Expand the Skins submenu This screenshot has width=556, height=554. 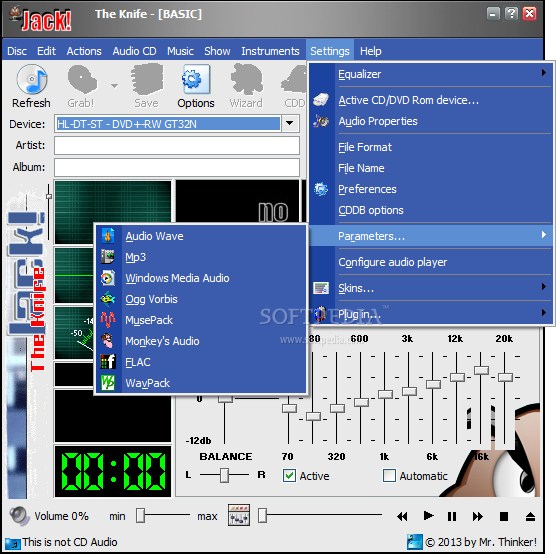pos(544,286)
